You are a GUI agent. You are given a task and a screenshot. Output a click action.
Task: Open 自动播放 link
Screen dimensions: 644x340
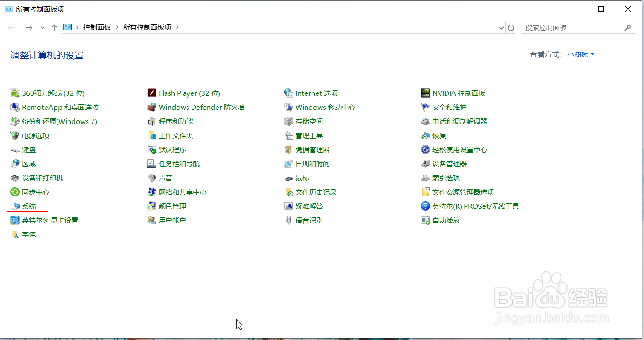point(446,220)
